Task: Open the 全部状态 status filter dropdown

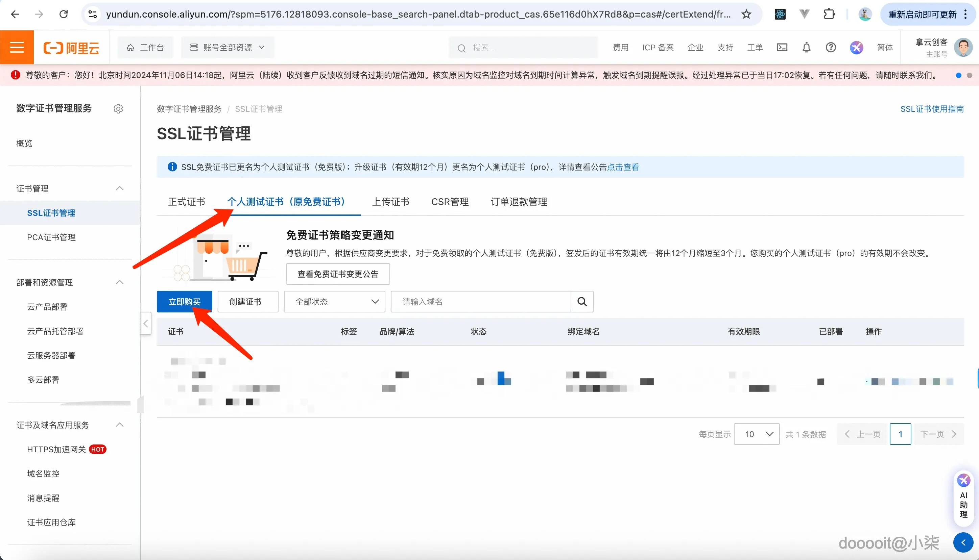Action: [334, 302]
